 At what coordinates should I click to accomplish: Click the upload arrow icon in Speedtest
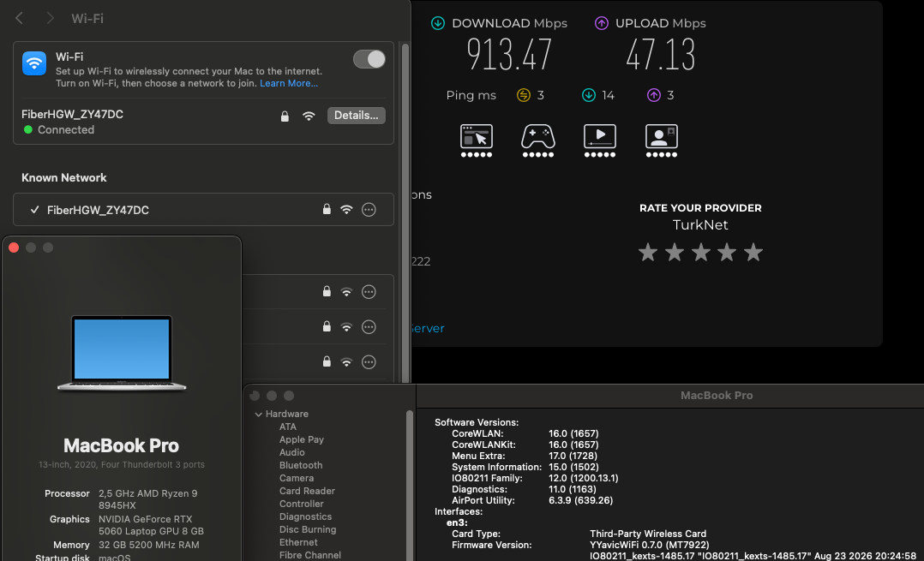click(601, 23)
